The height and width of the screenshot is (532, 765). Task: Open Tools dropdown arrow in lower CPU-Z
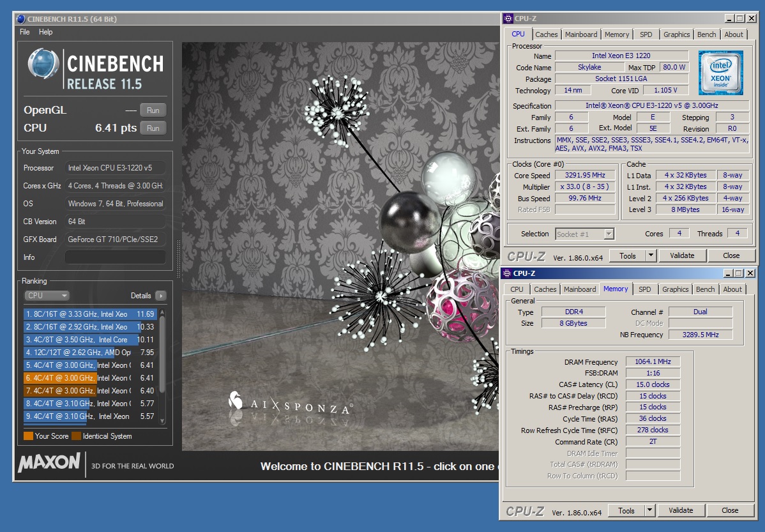[x=649, y=510]
